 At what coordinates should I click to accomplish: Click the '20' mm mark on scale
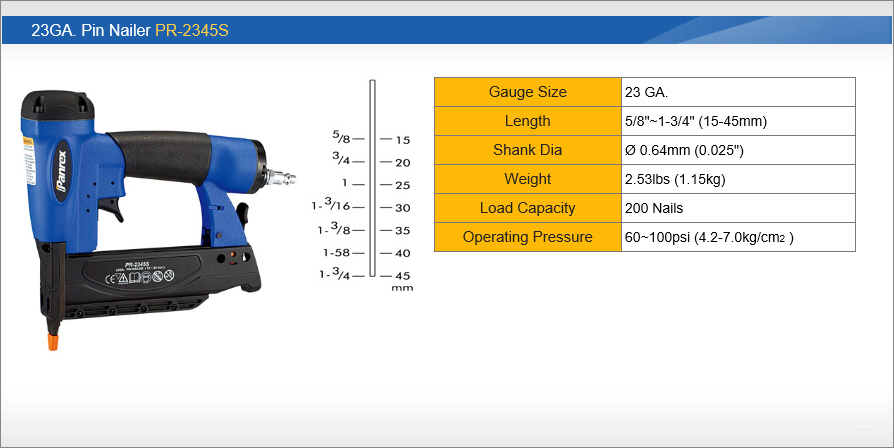[403, 163]
